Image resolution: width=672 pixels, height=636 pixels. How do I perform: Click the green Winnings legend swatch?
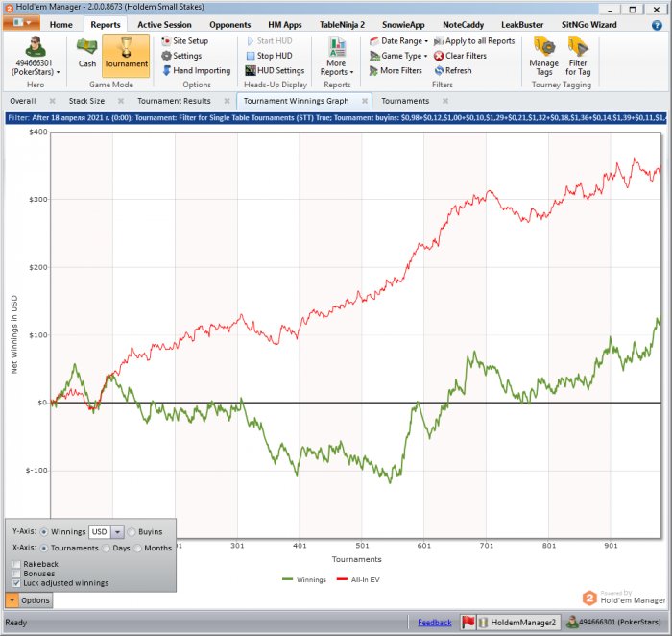point(288,579)
